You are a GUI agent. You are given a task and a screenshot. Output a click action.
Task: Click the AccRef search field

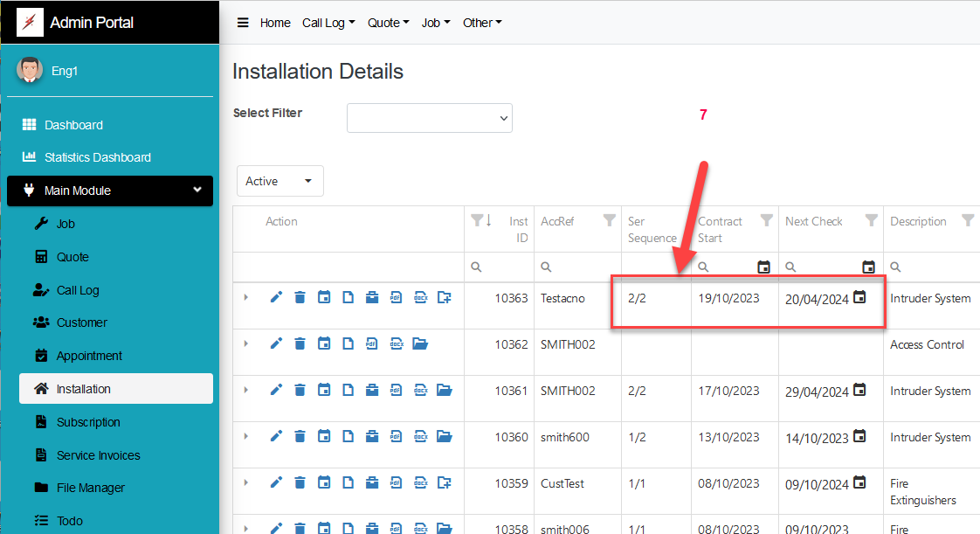click(x=578, y=267)
